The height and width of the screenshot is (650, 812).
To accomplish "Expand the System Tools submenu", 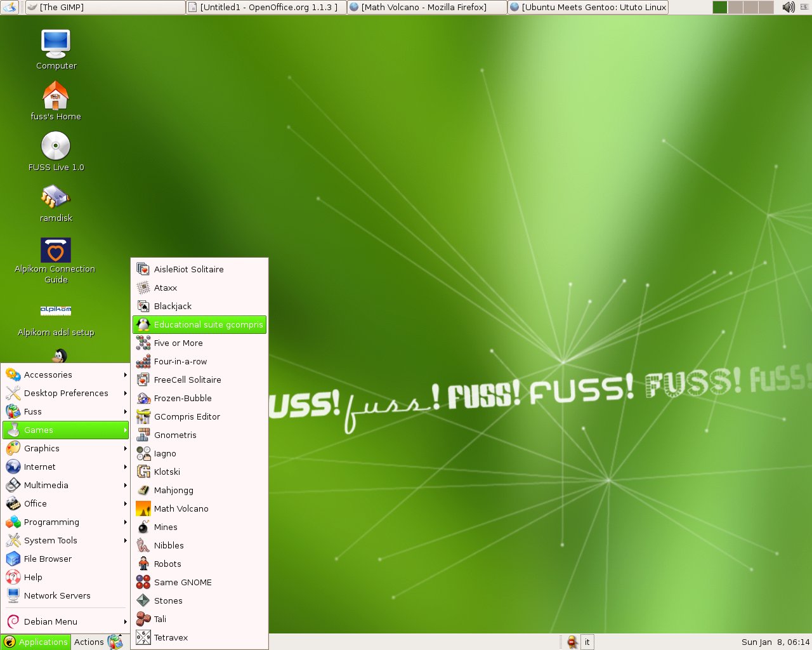I will click(66, 540).
